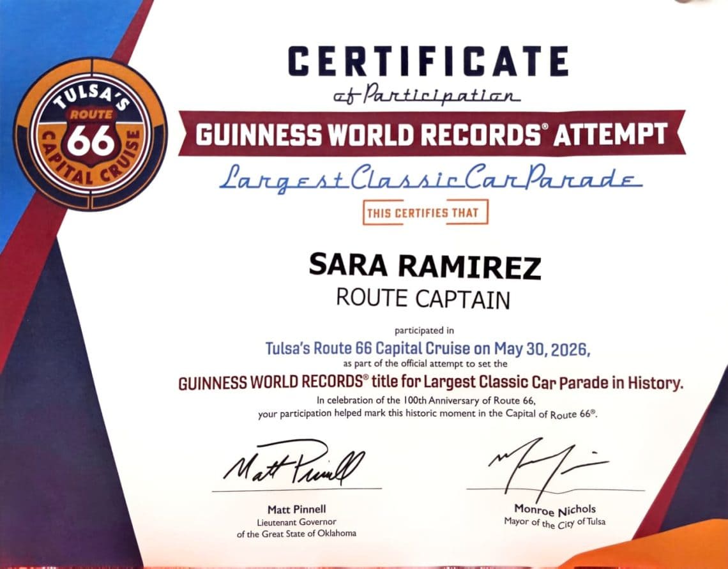Click the 'Largest Classic Car Parade' script line
Viewport: 728px width, 569px height.
pyautogui.click(x=430, y=178)
